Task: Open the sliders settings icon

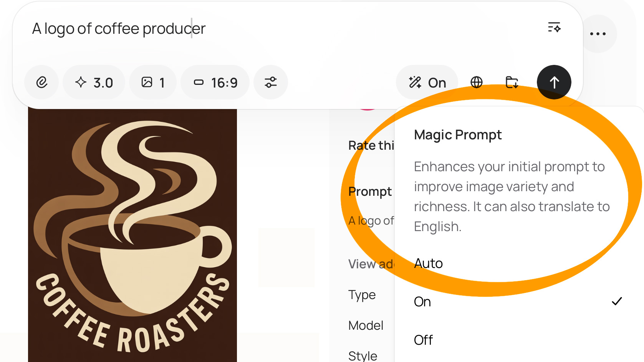Action: (x=271, y=82)
